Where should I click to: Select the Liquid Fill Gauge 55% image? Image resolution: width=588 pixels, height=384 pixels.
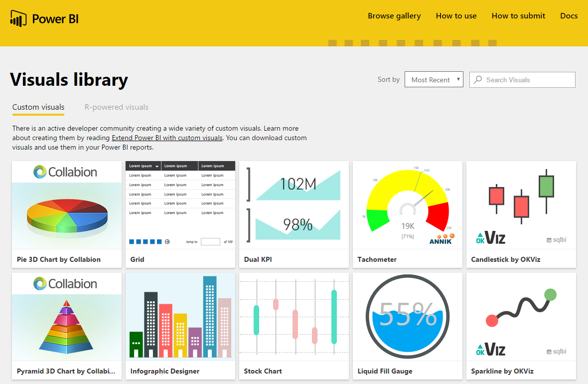click(x=408, y=317)
